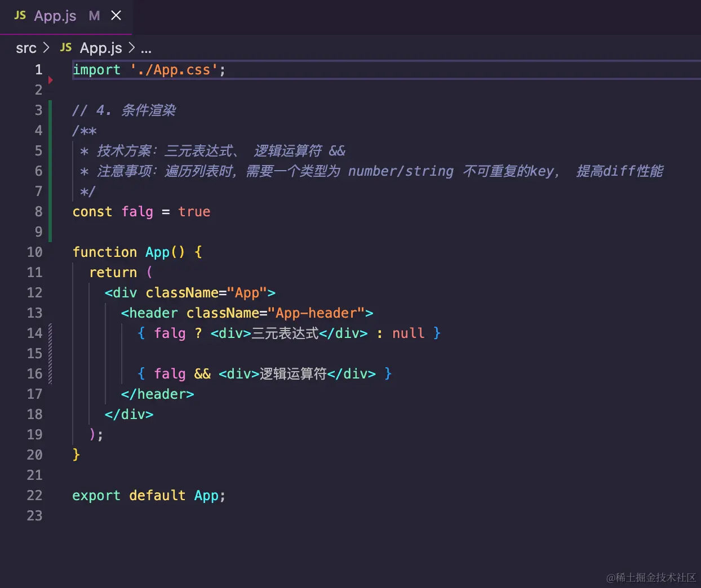
Task: Click the opening brace after App()
Action: pos(198,252)
